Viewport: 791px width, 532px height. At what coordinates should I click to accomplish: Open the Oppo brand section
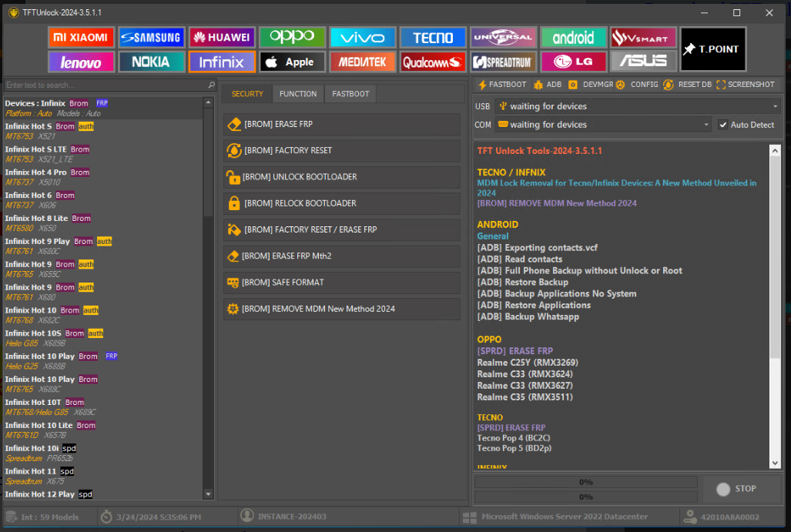292,37
